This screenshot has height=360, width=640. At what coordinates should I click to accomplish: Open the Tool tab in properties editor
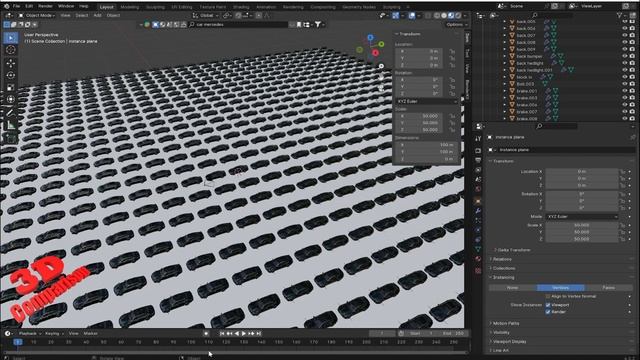[x=478, y=139]
